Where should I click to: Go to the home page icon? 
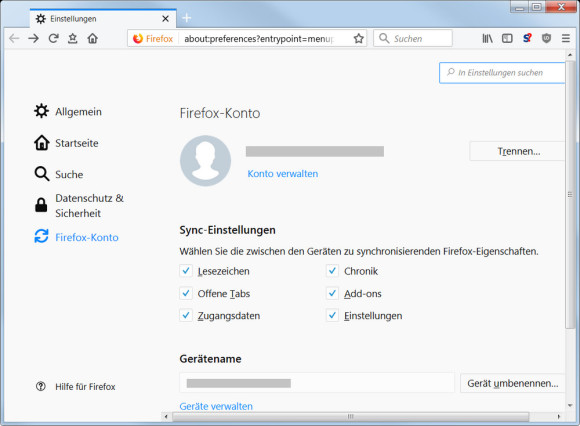pos(92,38)
